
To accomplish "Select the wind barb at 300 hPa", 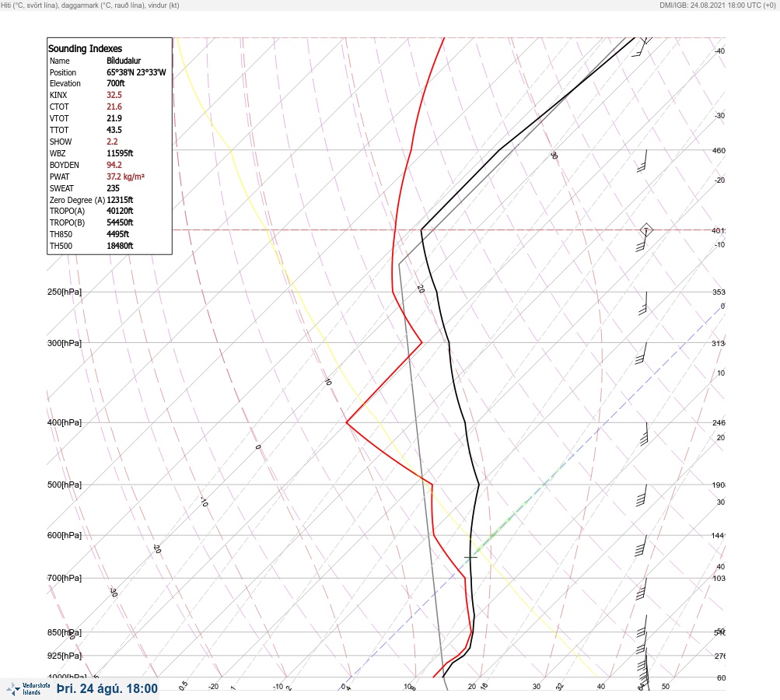I will 641,353.
